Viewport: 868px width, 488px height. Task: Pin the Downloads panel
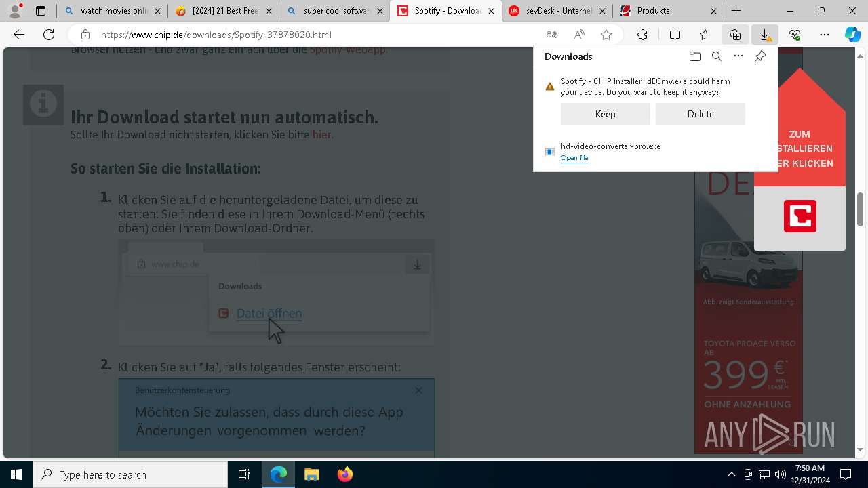tap(760, 56)
